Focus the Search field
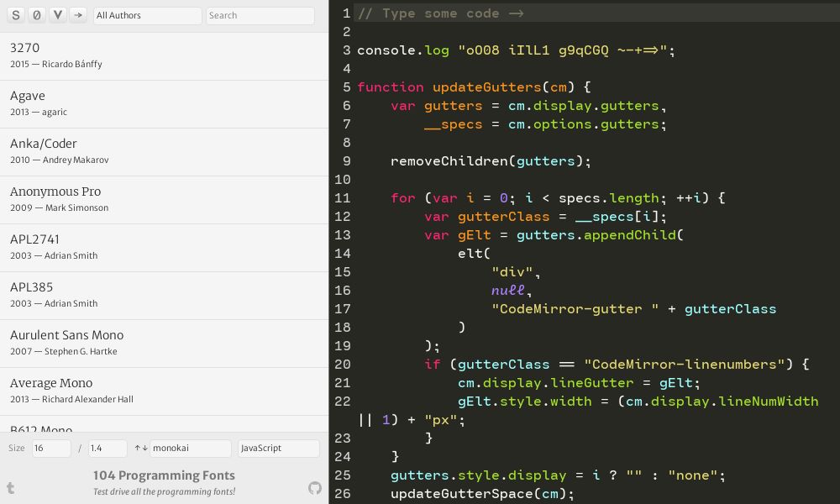This screenshot has width=840, height=504. click(260, 14)
